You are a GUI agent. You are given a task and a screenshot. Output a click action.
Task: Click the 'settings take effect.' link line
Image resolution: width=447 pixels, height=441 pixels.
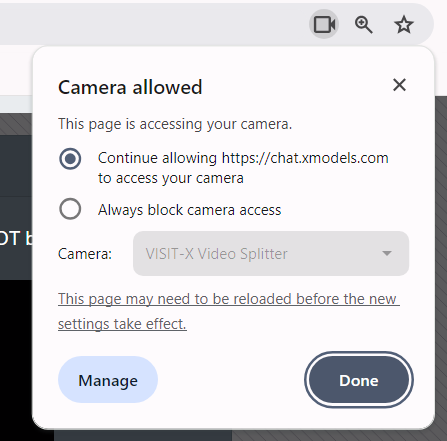click(x=122, y=324)
